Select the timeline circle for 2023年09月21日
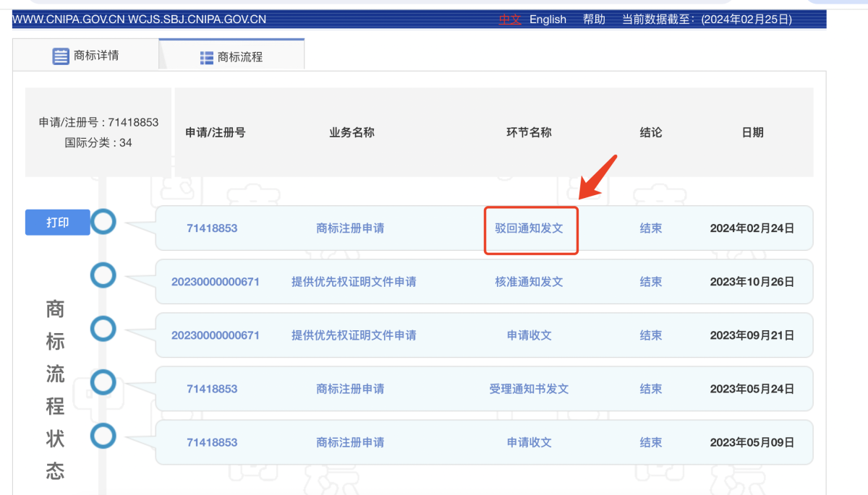This screenshot has height=495, width=868. coord(103,329)
